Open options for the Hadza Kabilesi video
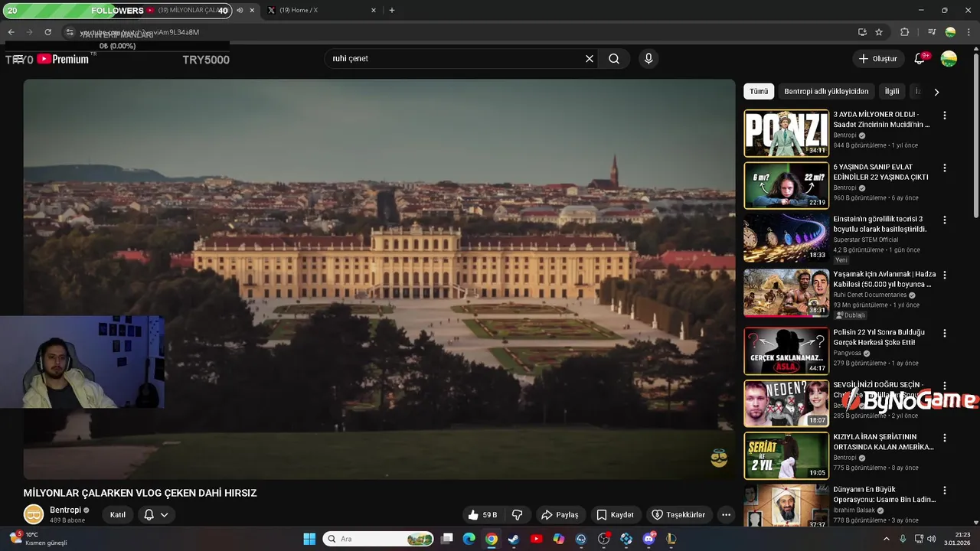Image resolution: width=980 pixels, height=551 pixels. 944,275
